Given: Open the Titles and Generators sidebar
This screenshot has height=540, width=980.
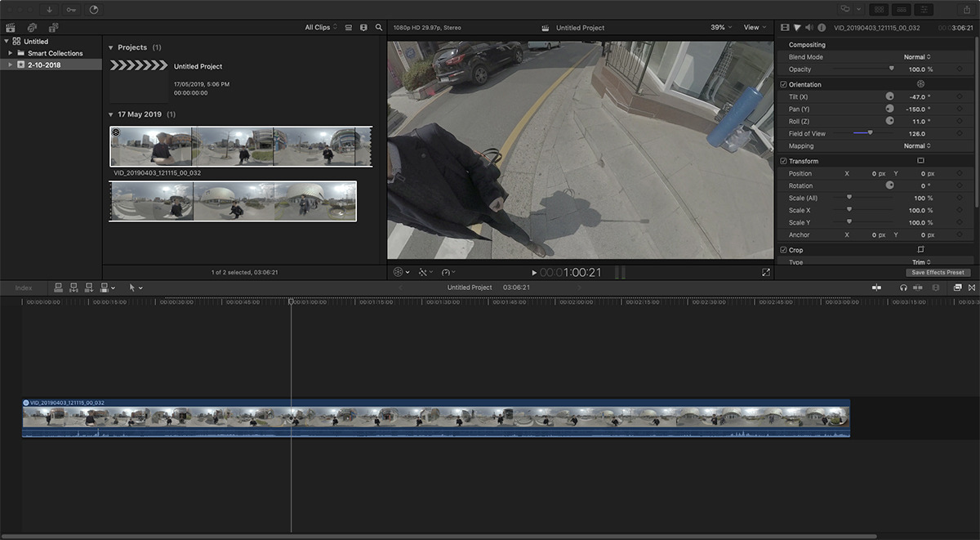Looking at the screenshot, I should (x=53, y=28).
